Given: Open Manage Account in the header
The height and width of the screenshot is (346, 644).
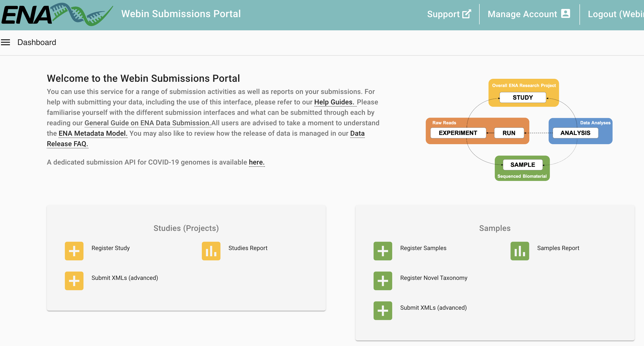Looking at the screenshot, I should click(529, 14).
